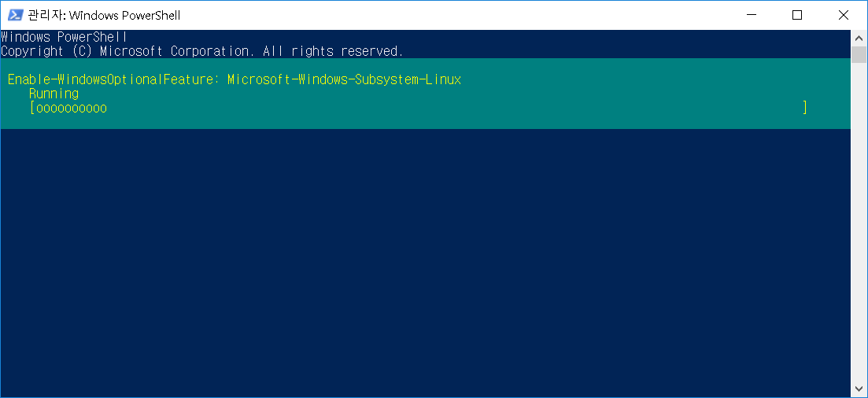The width and height of the screenshot is (868, 398).
Task: Click the empty middle of the progress bar
Action: click(x=454, y=108)
